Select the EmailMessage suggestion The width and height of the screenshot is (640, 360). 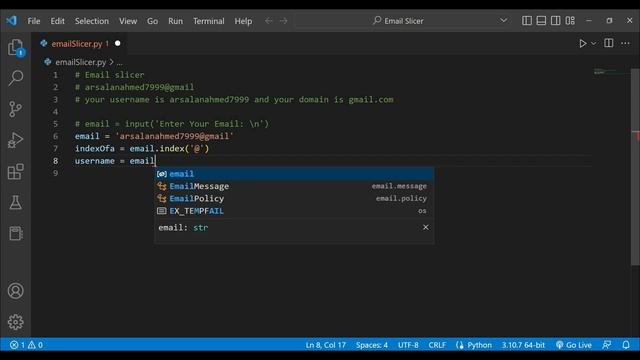click(x=294, y=186)
